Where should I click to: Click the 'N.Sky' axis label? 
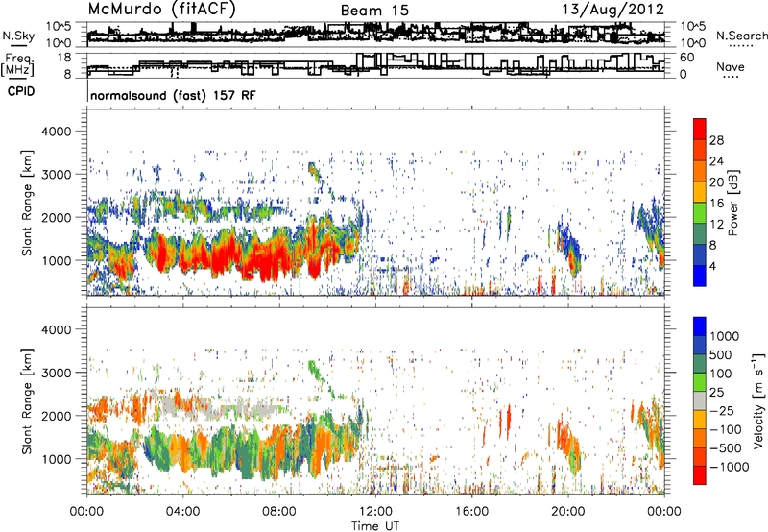(18, 36)
